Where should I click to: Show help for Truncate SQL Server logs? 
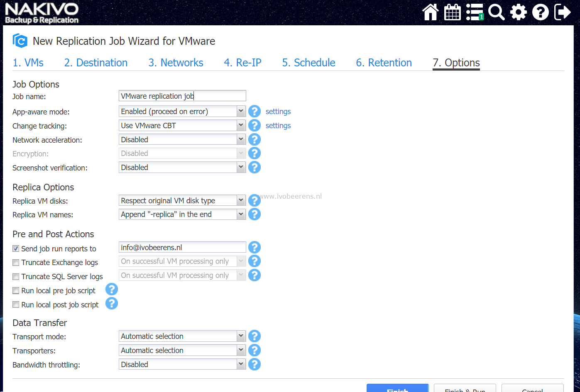point(255,275)
